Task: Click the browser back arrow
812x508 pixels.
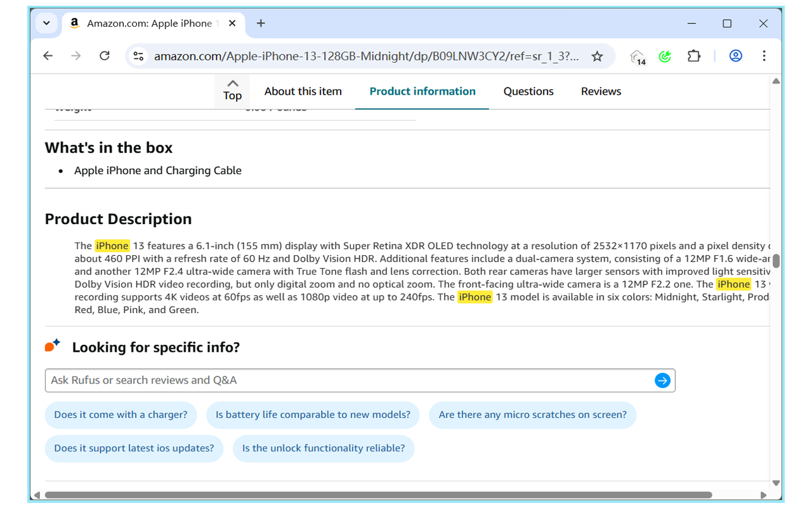Action: coord(48,56)
